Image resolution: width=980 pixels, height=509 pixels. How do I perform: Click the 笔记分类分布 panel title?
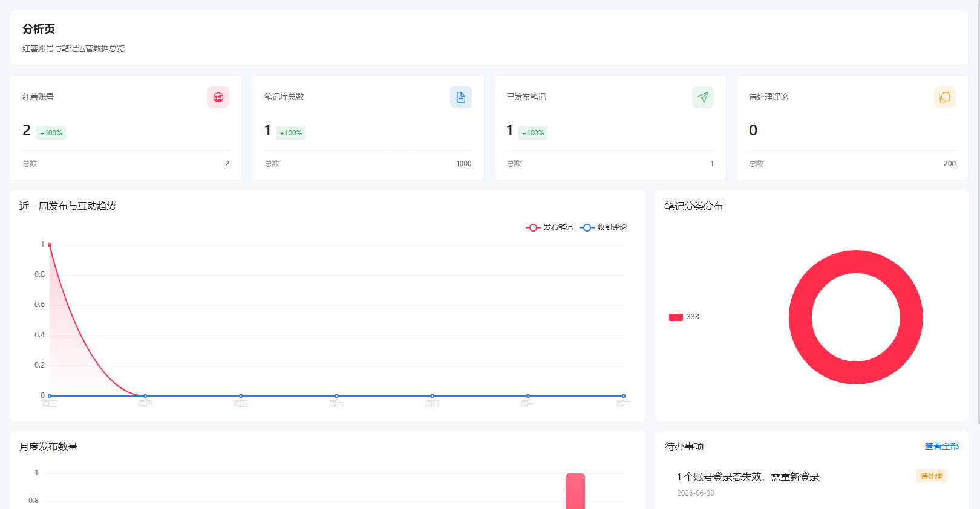point(694,206)
